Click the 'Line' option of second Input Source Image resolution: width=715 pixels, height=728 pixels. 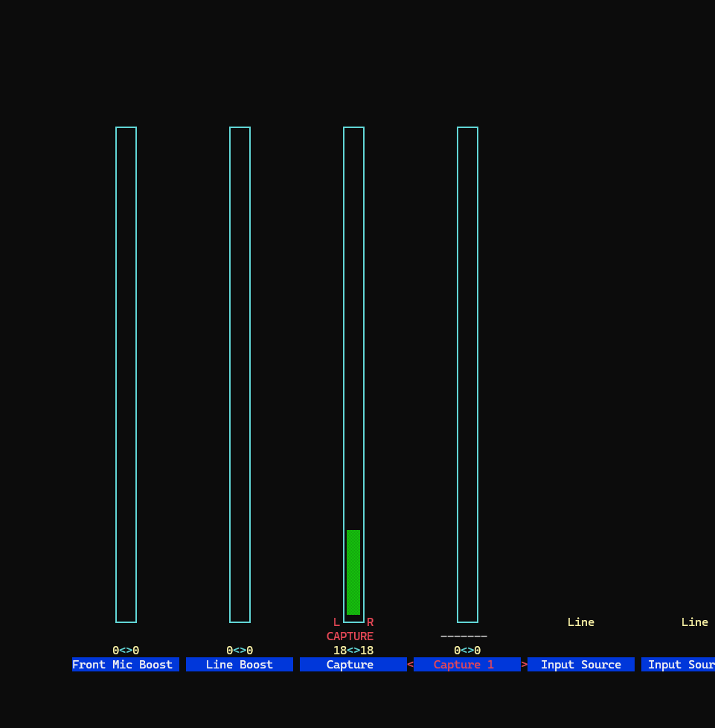pyautogui.click(x=693, y=622)
